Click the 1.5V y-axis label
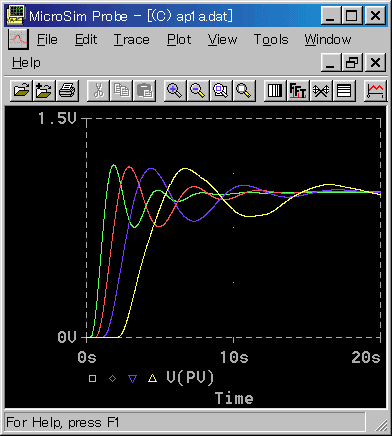This screenshot has height=436, width=392. [57, 118]
